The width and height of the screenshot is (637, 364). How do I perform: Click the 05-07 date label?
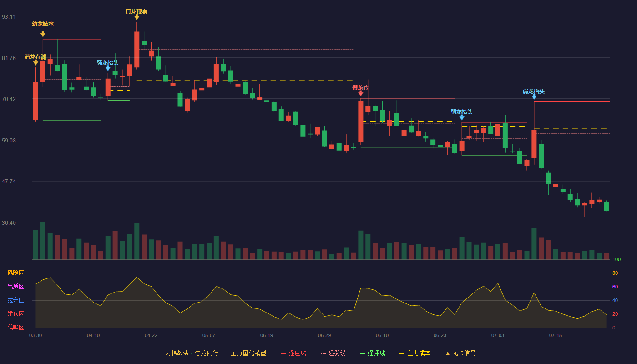[x=209, y=335]
